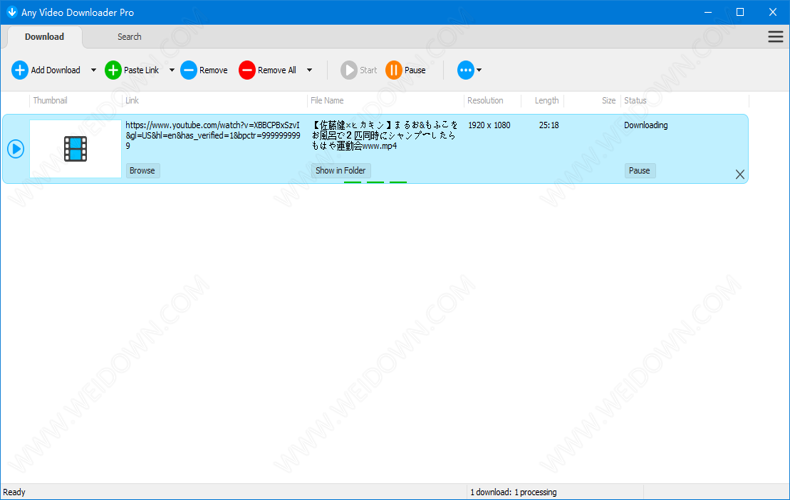Expand the Paste Link dropdown arrow
790x500 pixels.
[x=172, y=70]
